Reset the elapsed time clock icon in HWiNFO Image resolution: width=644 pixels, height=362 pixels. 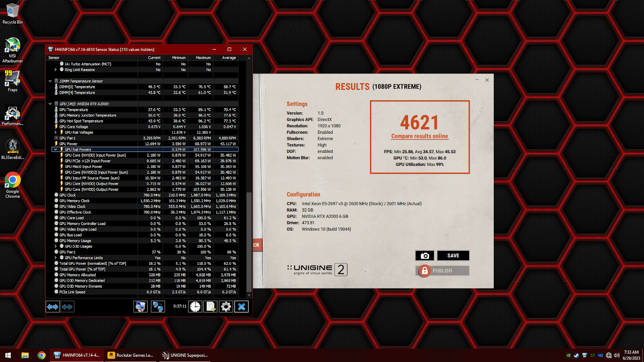point(195,307)
